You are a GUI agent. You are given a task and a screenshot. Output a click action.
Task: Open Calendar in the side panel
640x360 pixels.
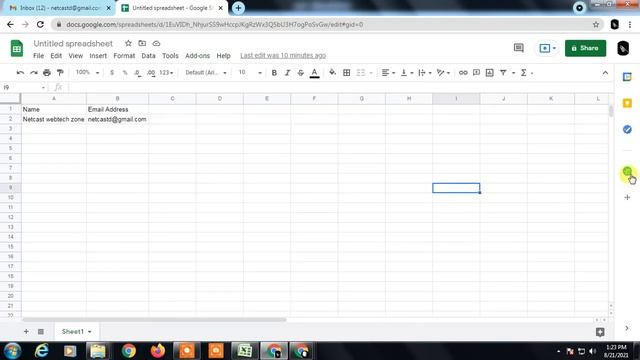627,77
